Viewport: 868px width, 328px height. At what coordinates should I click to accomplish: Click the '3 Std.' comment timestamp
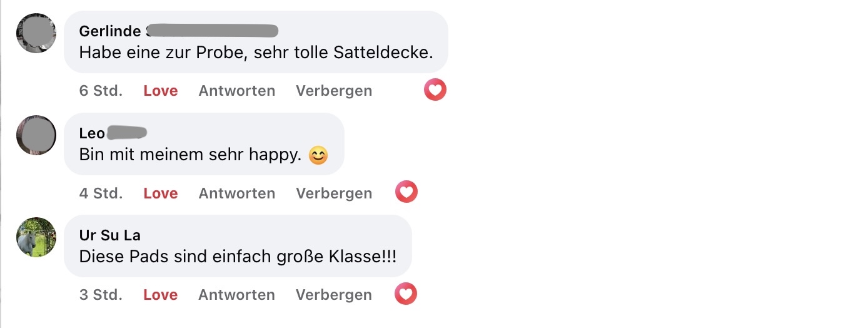pyautogui.click(x=101, y=295)
